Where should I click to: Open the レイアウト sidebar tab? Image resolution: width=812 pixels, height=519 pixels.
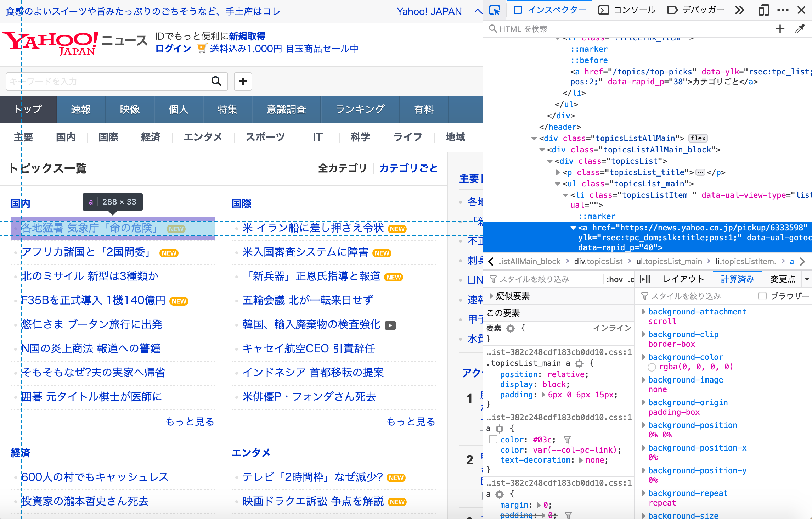click(684, 279)
